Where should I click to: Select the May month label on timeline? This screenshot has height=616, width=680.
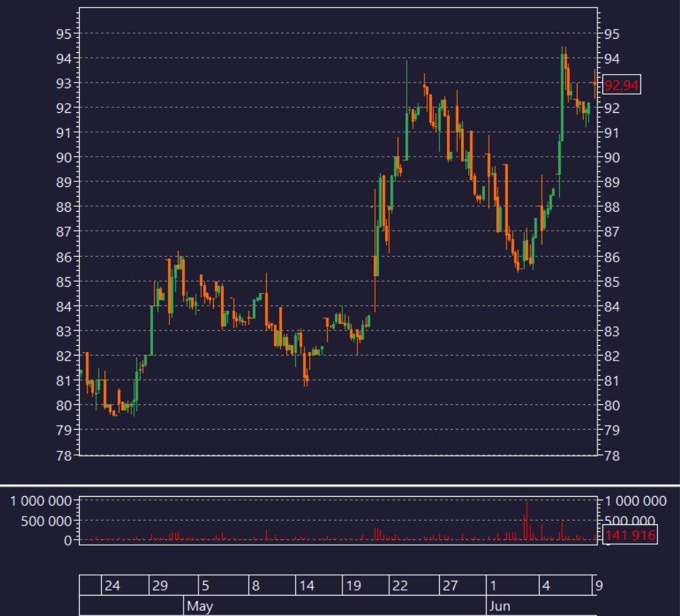click(x=200, y=606)
